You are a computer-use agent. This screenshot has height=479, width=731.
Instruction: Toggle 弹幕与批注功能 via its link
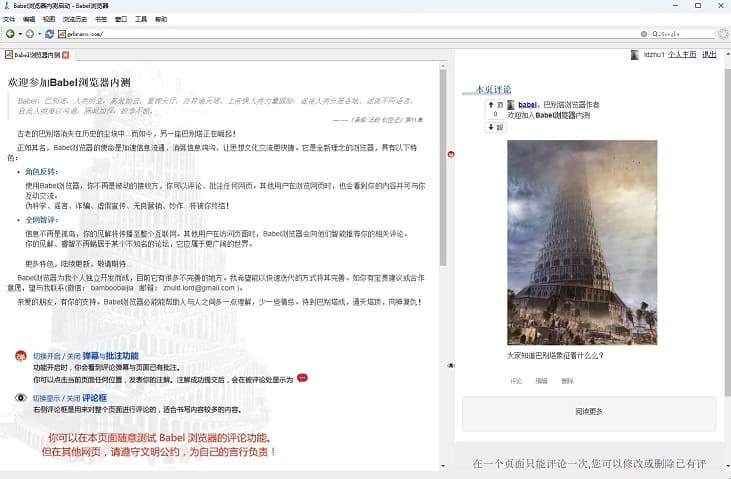tap(86, 356)
